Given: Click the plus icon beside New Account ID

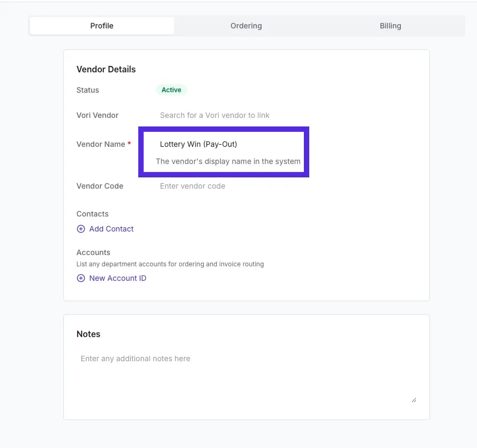Looking at the screenshot, I should [x=80, y=278].
